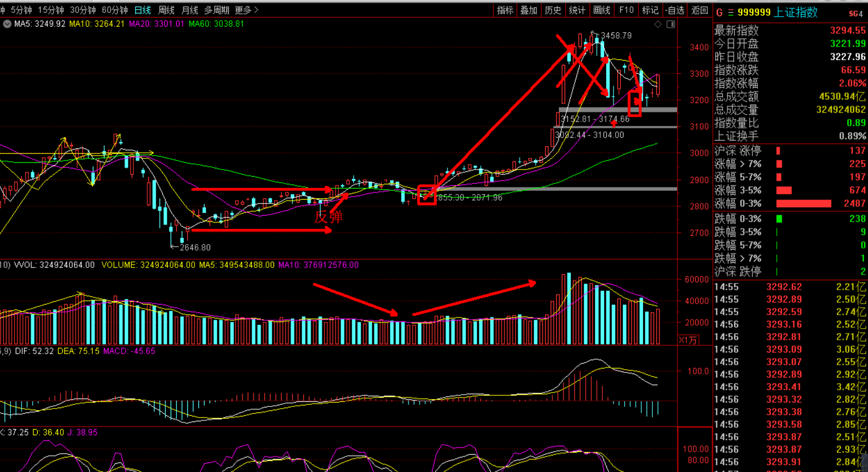Click MA10: 3264.21 legend value
The image size is (868, 472).
click(x=97, y=24)
